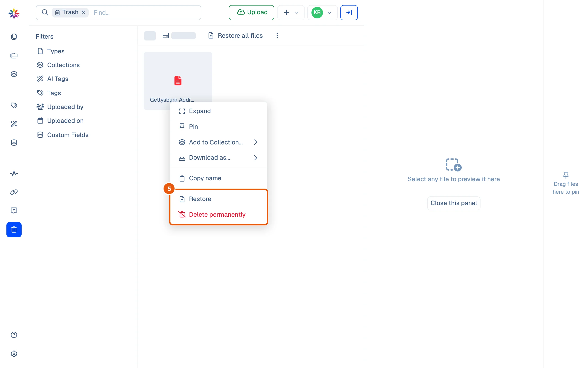Choose Pin from the context menu
This screenshot has width=588, height=368.
[218, 126]
